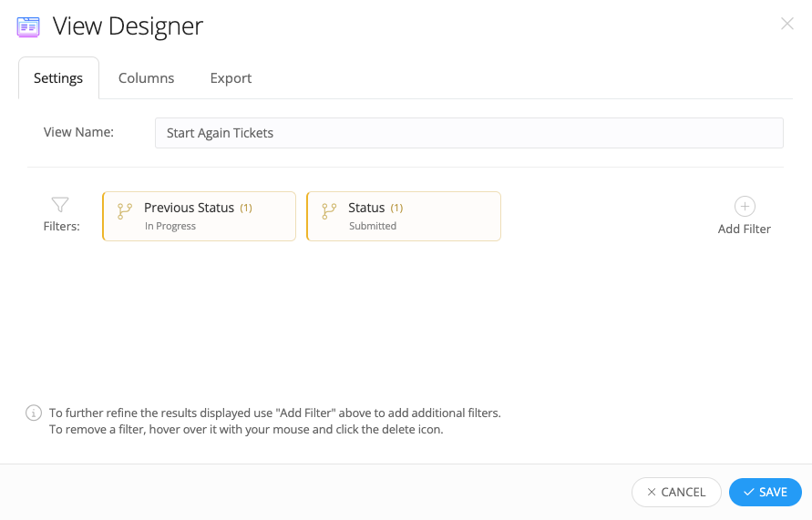
Task: Click the filter funnel icon
Action: [60, 204]
